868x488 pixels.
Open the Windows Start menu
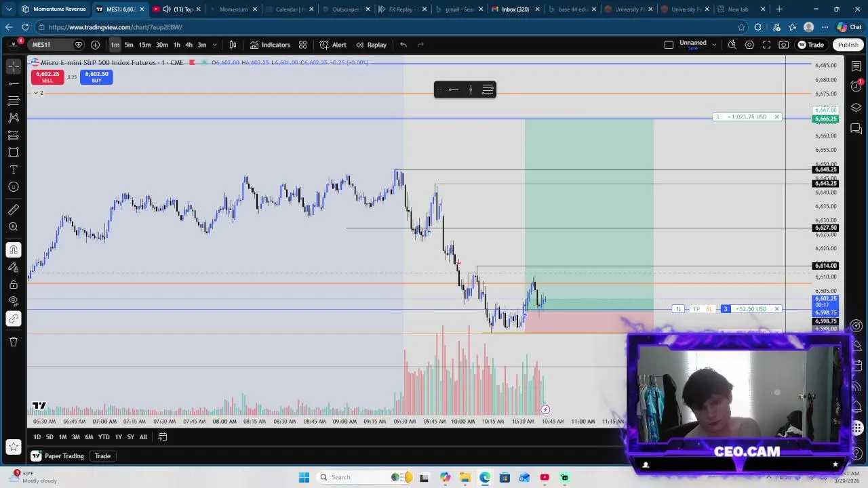[x=304, y=477]
